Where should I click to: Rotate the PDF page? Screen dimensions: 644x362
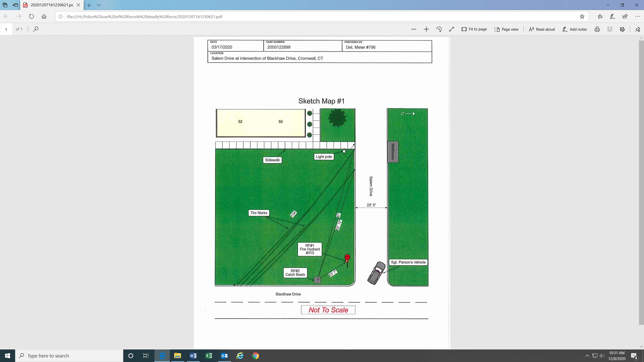tap(439, 29)
